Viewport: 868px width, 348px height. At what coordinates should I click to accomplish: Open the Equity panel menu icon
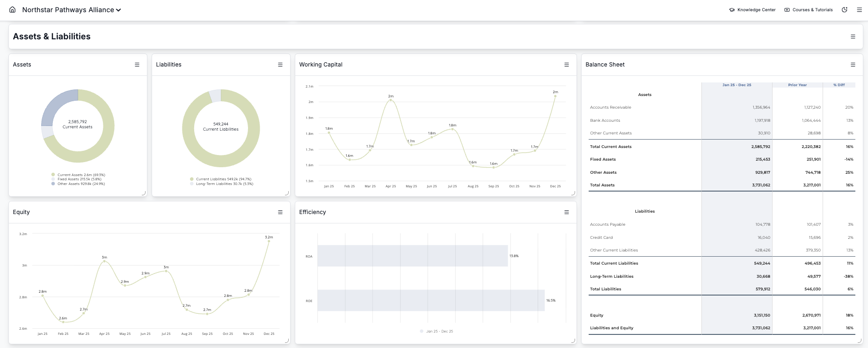pos(280,212)
